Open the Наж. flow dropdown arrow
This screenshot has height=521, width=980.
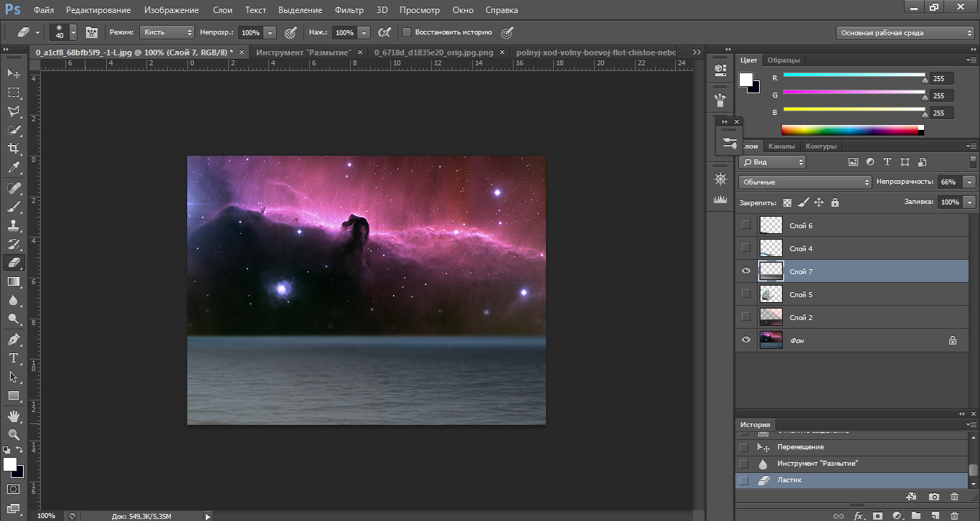(364, 32)
